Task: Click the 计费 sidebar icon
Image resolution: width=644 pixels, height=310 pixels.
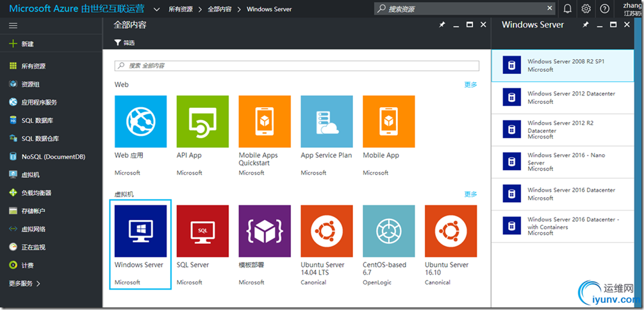Action: 13,265
